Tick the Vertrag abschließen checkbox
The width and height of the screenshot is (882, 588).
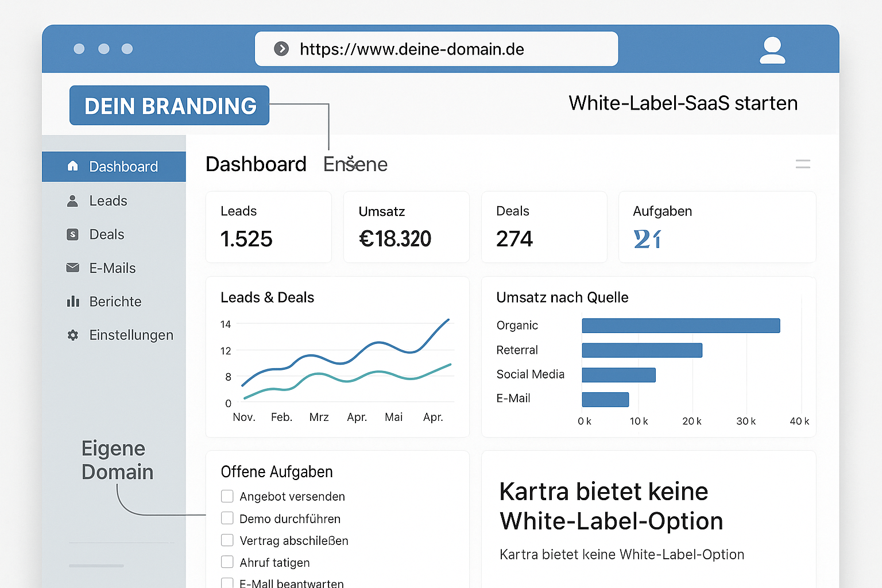coord(227,540)
